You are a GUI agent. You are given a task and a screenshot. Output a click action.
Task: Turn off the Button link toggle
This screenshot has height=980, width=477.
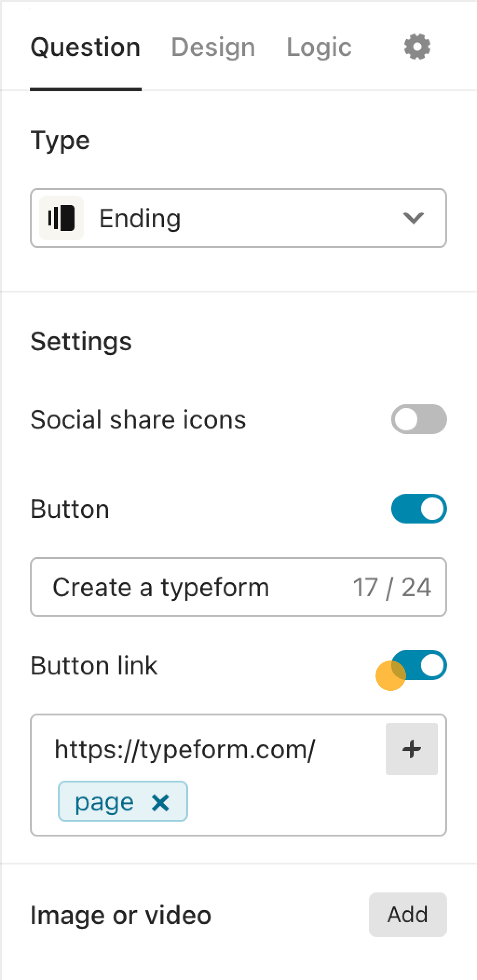[x=419, y=665]
